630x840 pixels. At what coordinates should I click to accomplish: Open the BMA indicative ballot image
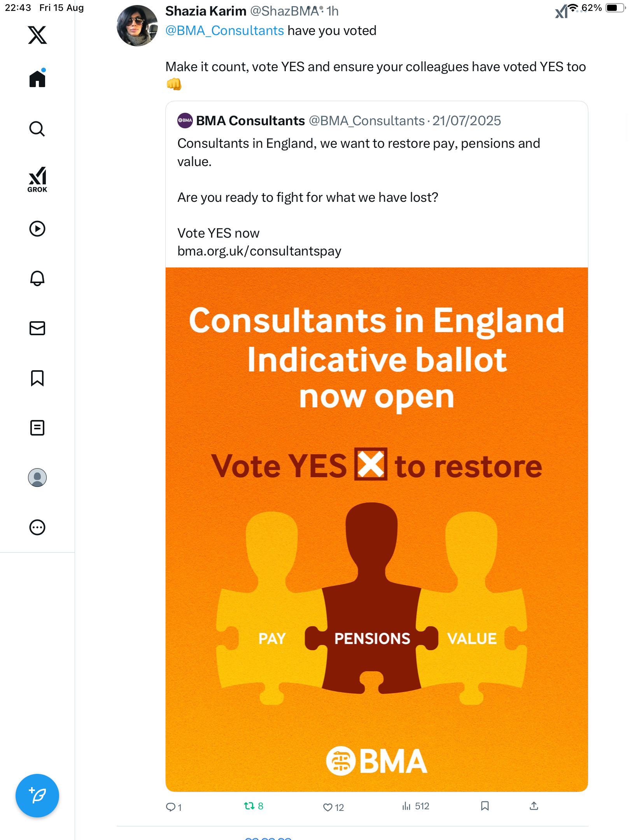(376, 529)
